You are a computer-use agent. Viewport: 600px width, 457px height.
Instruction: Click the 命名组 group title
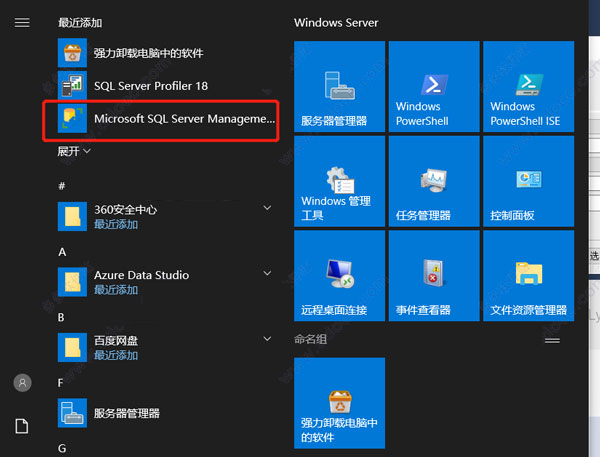pos(310,339)
